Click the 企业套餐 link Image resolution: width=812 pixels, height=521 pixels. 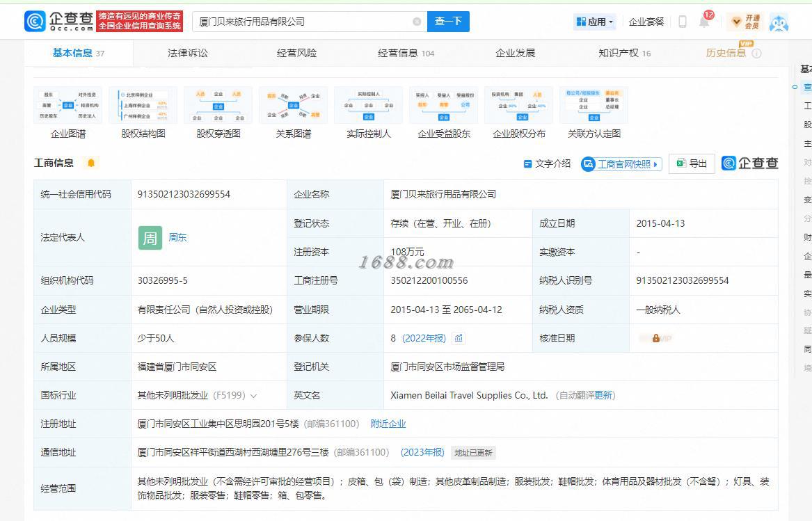(646, 22)
